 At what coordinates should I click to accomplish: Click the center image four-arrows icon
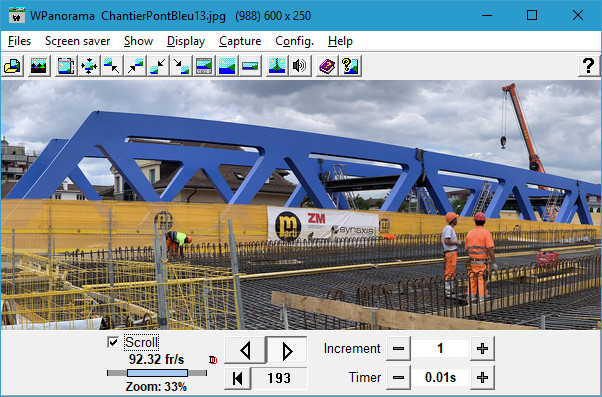pyautogui.click(x=89, y=66)
